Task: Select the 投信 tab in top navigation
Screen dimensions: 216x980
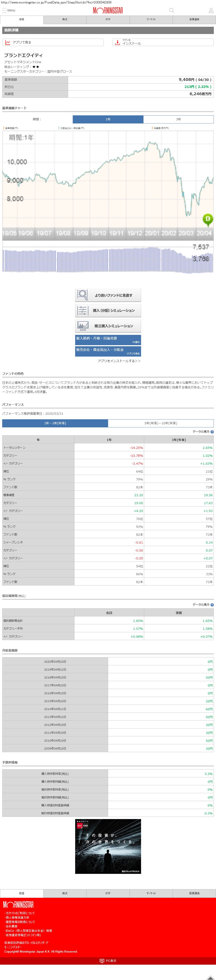Action: (x=22, y=19)
